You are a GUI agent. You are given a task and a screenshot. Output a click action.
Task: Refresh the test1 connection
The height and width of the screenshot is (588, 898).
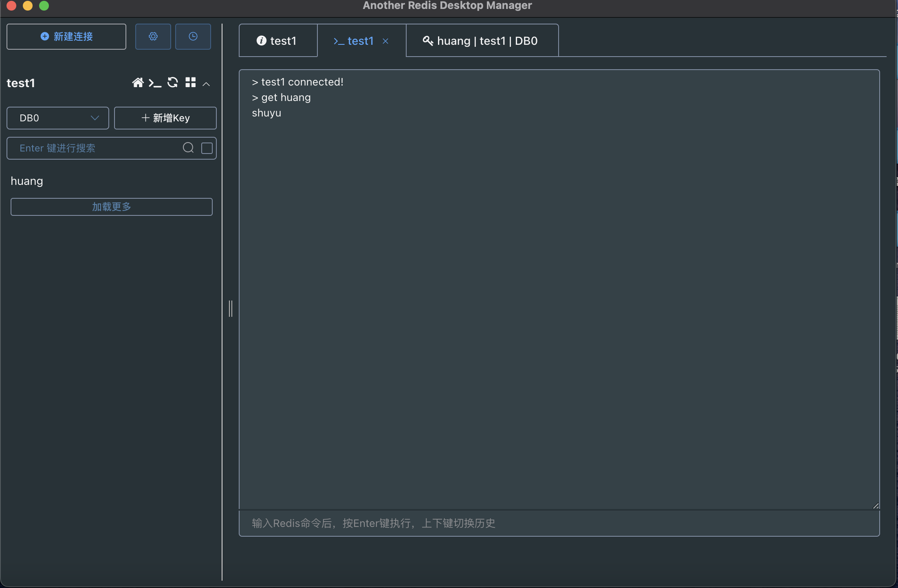(173, 83)
